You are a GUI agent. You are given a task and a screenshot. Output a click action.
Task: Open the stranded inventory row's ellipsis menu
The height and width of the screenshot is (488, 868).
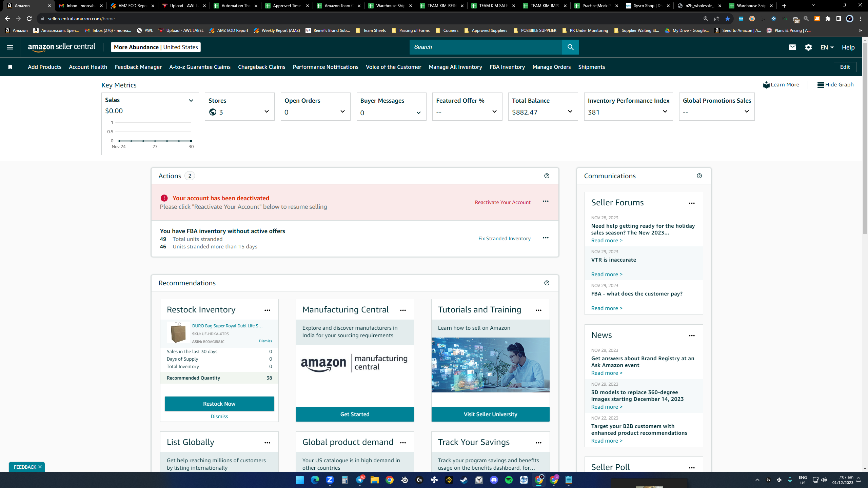point(546,238)
